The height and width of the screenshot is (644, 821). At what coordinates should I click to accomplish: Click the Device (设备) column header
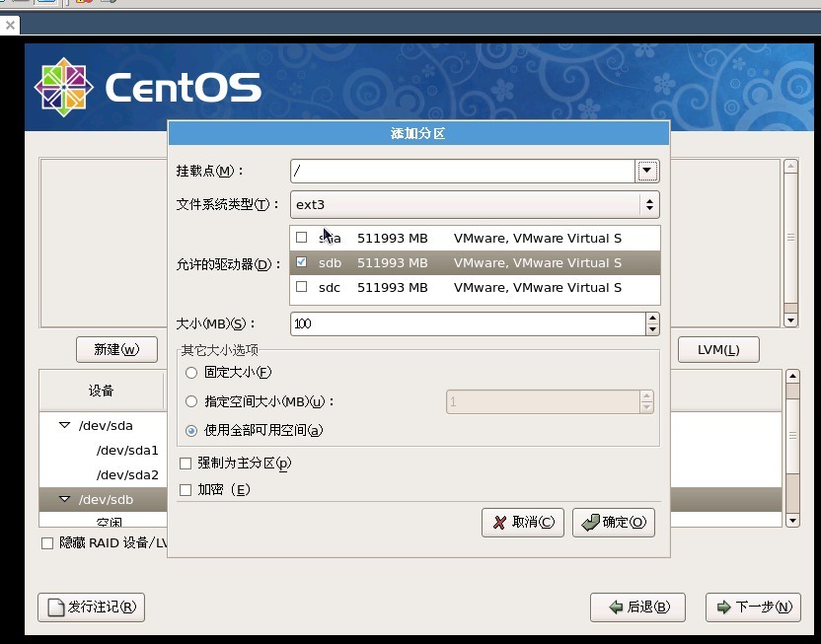pos(101,391)
